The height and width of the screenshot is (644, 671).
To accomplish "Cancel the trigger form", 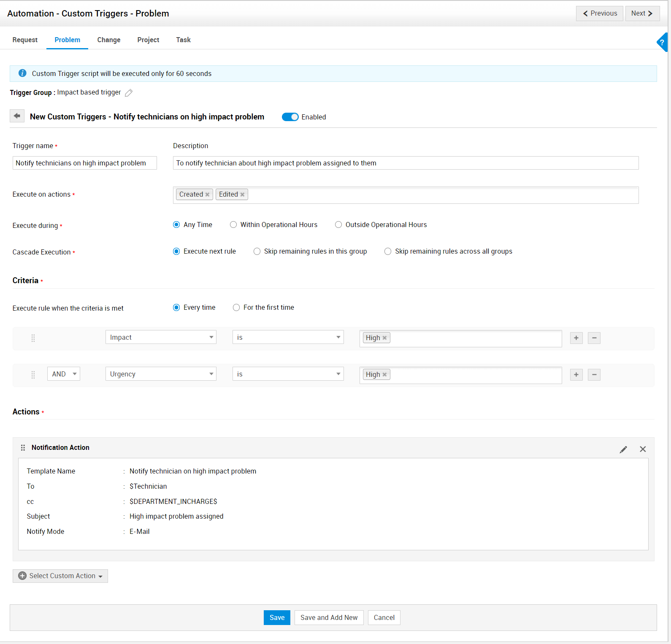I will [x=384, y=618].
